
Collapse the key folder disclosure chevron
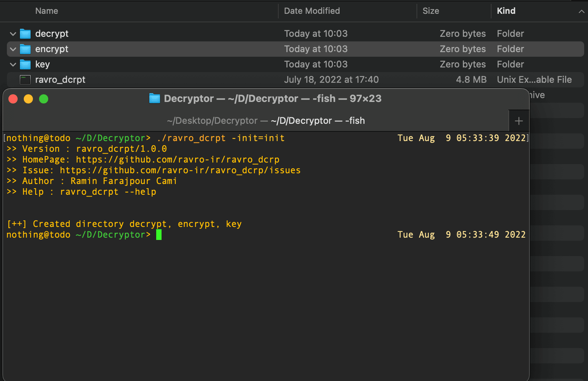pos(13,64)
